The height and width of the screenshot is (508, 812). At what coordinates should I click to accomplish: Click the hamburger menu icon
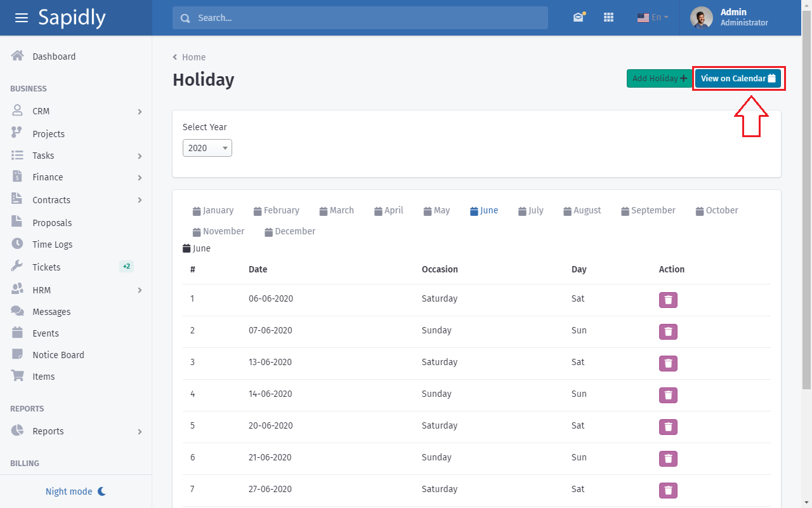tap(22, 18)
